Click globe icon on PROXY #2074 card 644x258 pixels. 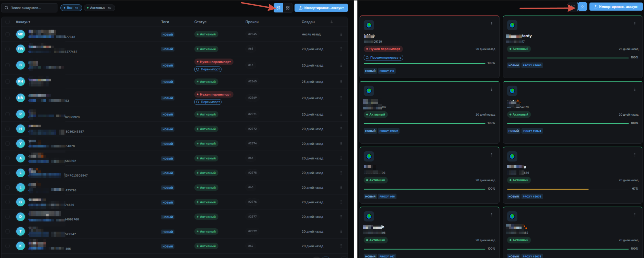(x=512, y=91)
